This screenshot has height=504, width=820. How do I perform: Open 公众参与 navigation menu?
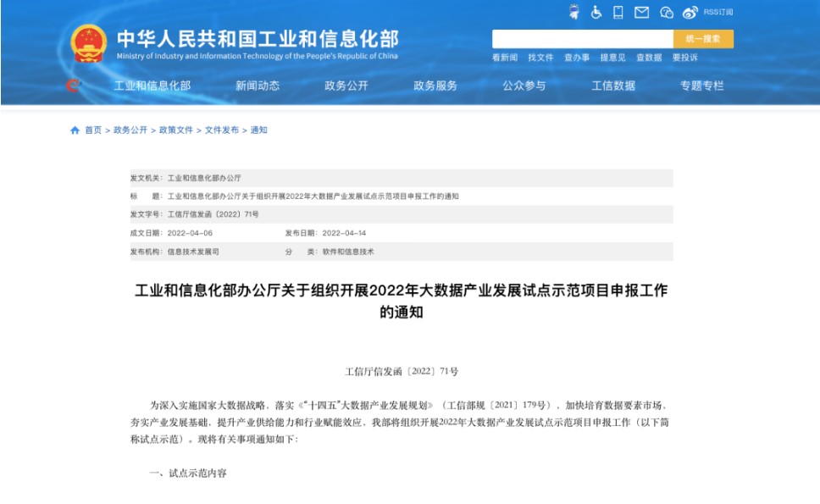(524, 86)
